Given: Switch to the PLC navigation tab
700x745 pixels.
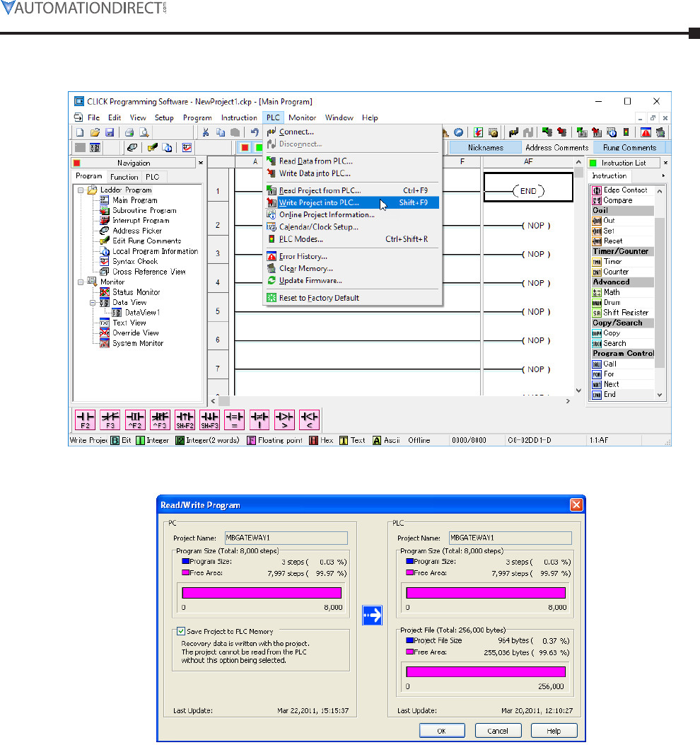Looking at the screenshot, I should tap(153, 177).
